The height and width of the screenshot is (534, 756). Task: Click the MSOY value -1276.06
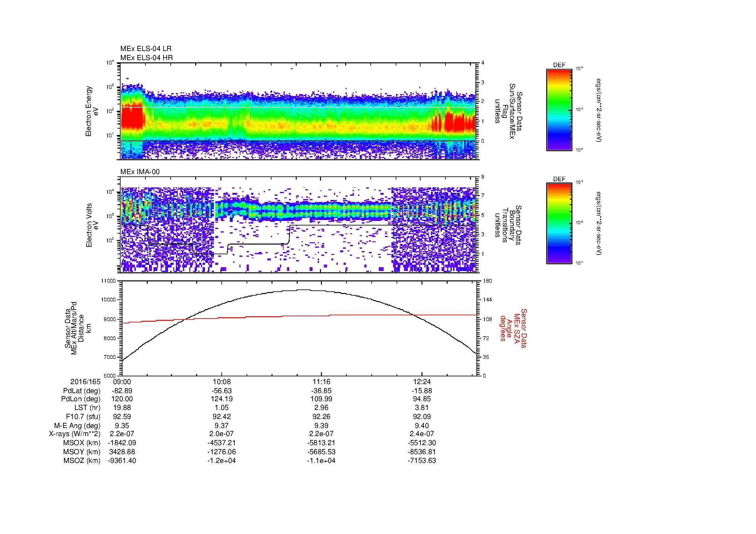click(222, 452)
